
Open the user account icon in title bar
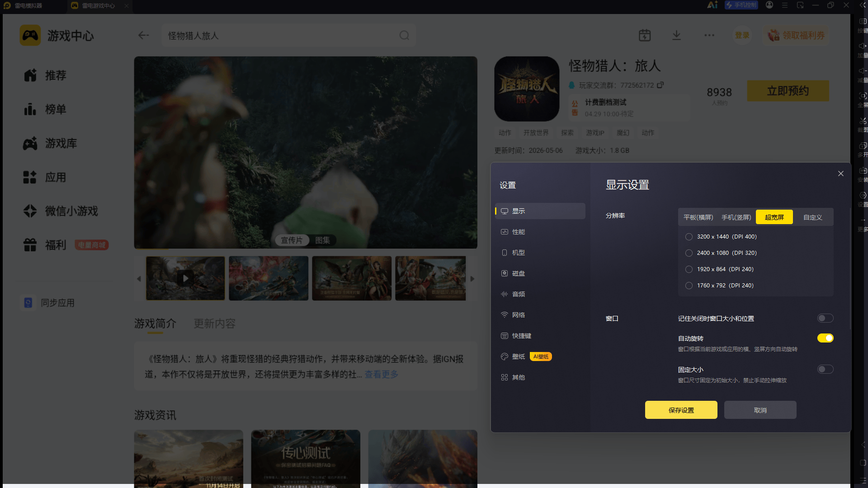pyautogui.click(x=769, y=5)
